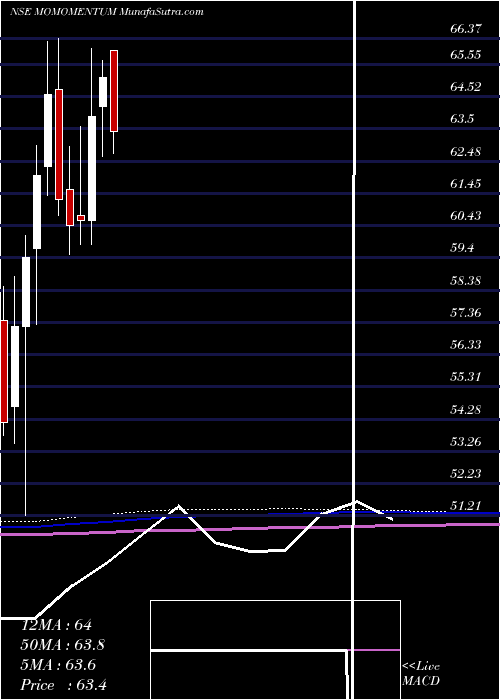
Task: Click the 66.37 price axis label
Action: pos(466,29)
